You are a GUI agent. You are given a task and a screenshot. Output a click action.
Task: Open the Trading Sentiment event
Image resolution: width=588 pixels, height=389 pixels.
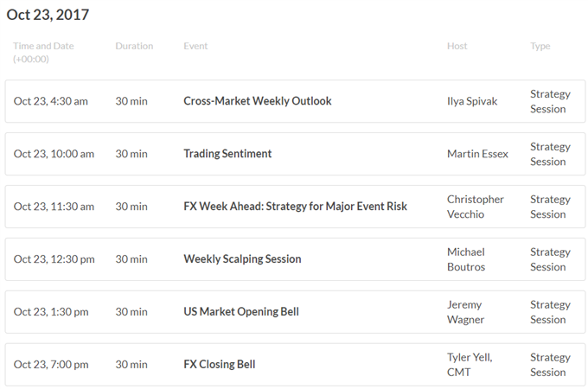pos(227,154)
